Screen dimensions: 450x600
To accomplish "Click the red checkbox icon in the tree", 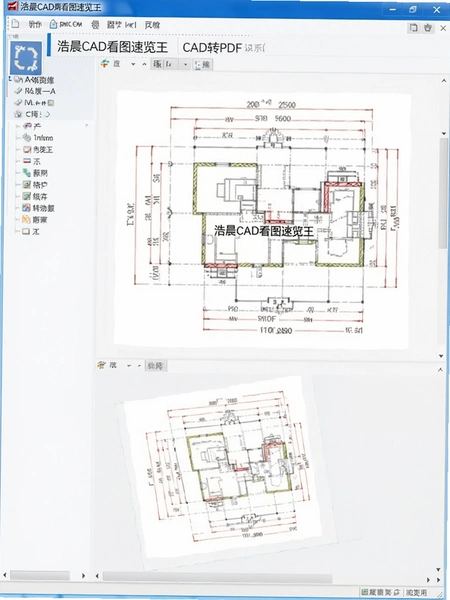I will click(27, 149).
